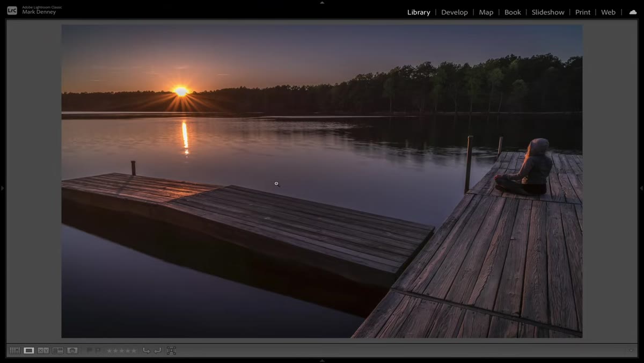The height and width of the screenshot is (363, 644).
Task: Open Survey view icon
Action: click(x=58, y=351)
